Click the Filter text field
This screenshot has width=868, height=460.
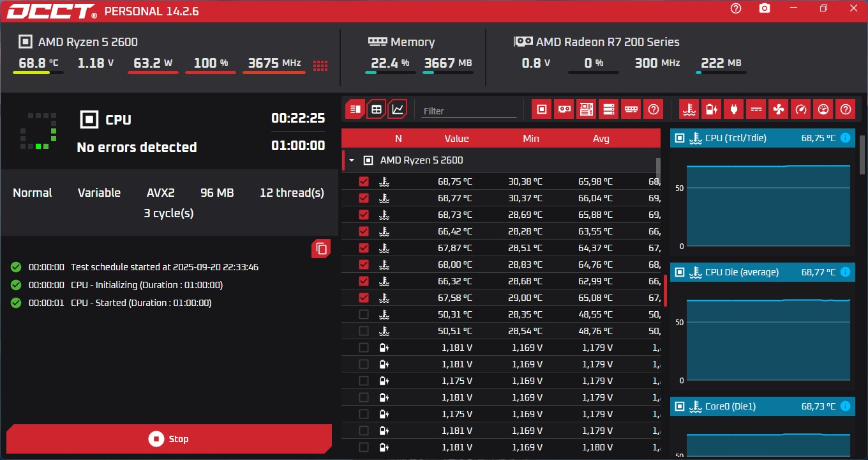tap(469, 111)
